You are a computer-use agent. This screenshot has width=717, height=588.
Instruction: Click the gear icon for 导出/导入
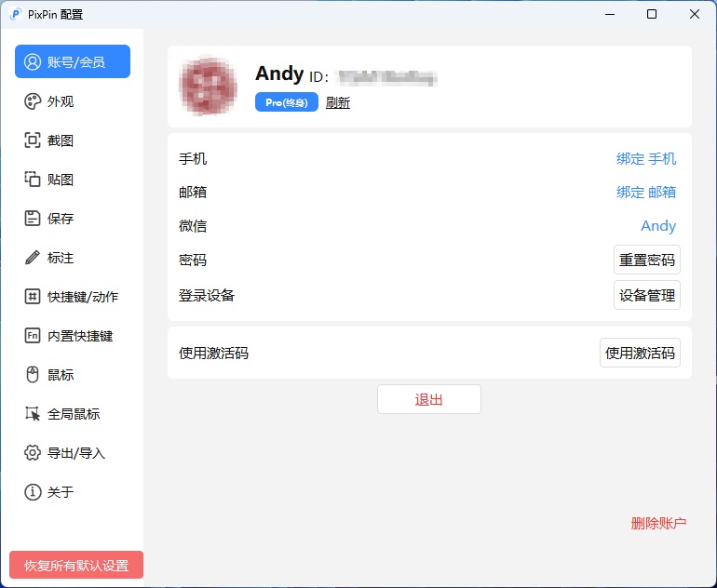33,453
